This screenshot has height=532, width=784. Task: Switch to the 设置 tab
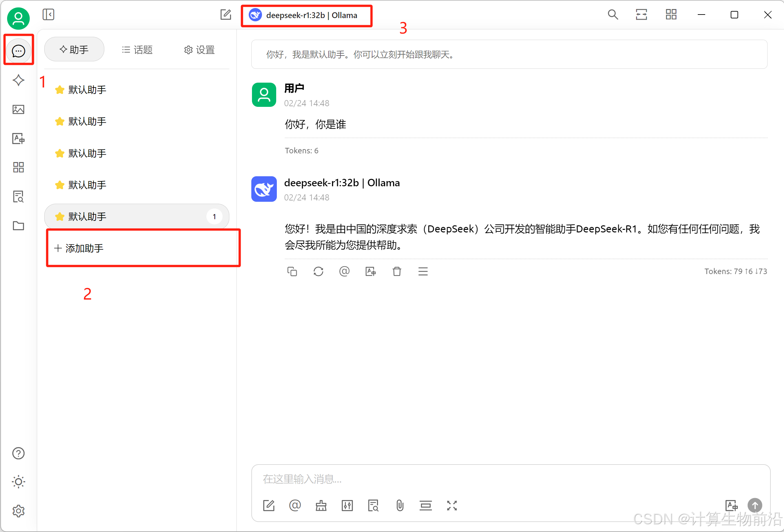tap(199, 50)
